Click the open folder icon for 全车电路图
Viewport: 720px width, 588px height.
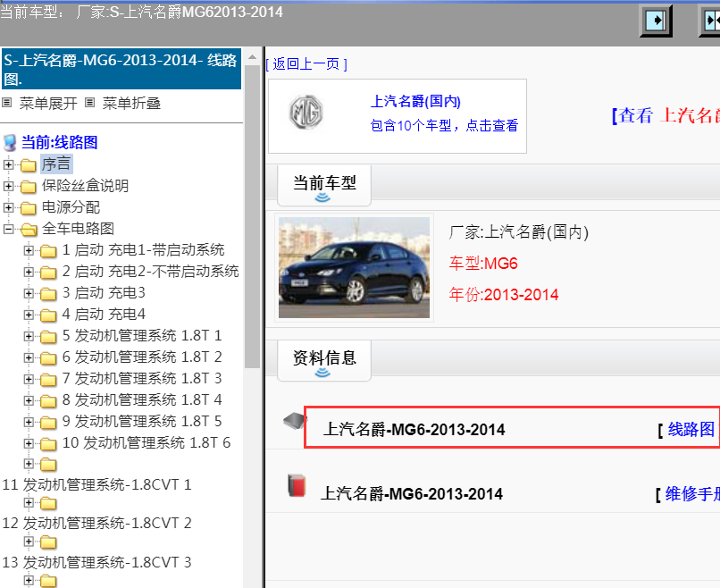click(x=29, y=229)
